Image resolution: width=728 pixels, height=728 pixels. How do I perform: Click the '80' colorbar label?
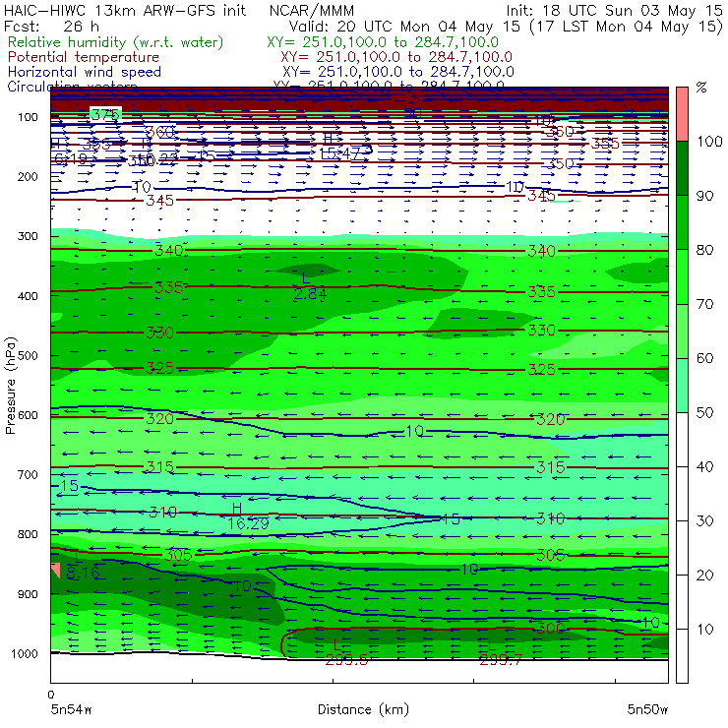point(704,250)
